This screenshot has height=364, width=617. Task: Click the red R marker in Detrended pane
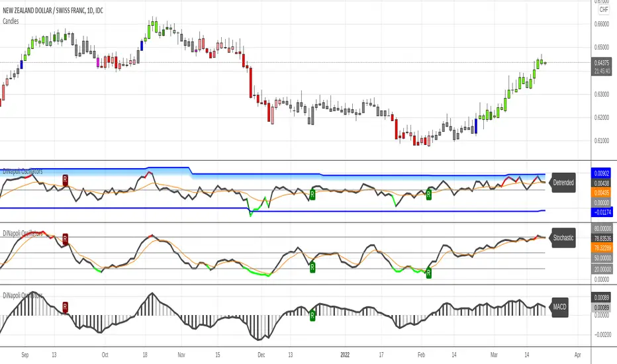(x=65, y=179)
